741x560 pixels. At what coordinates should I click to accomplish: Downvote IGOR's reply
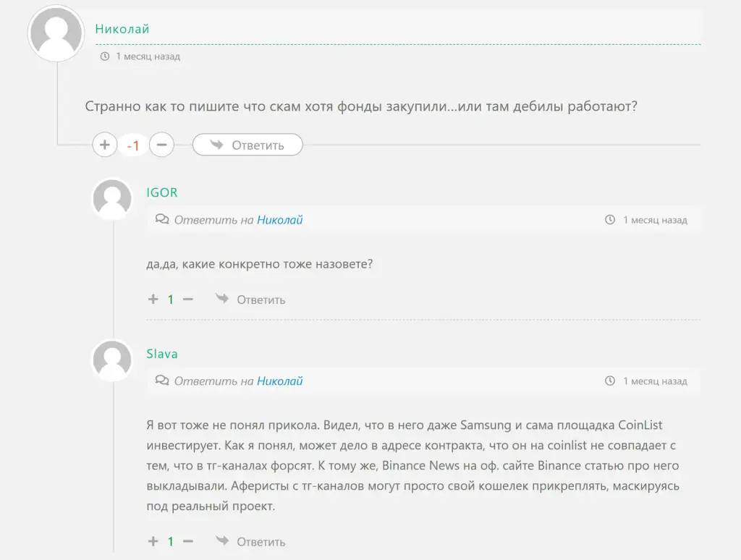[188, 299]
